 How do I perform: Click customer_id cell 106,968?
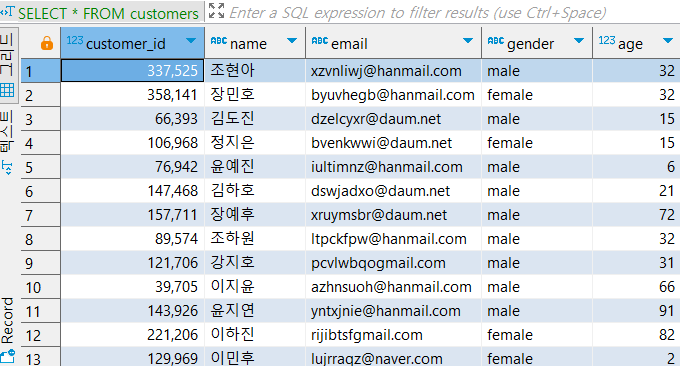click(x=132, y=143)
